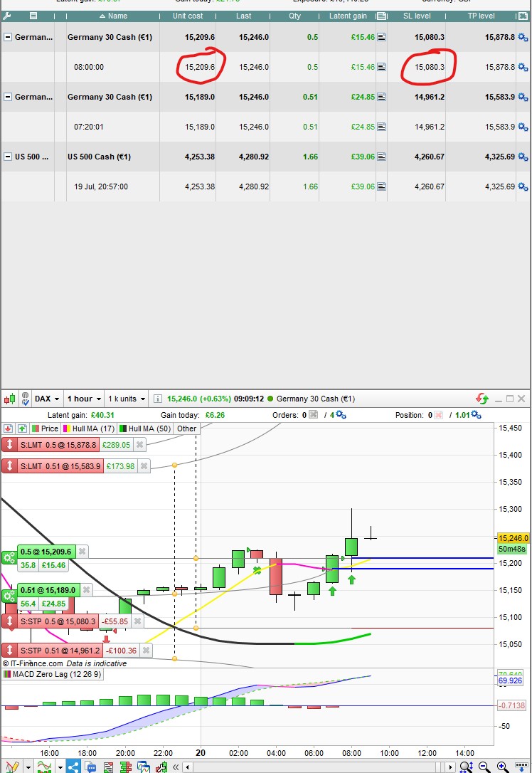
Task: Open gear settings for US 500 group row
Action: (x=523, y=157)
